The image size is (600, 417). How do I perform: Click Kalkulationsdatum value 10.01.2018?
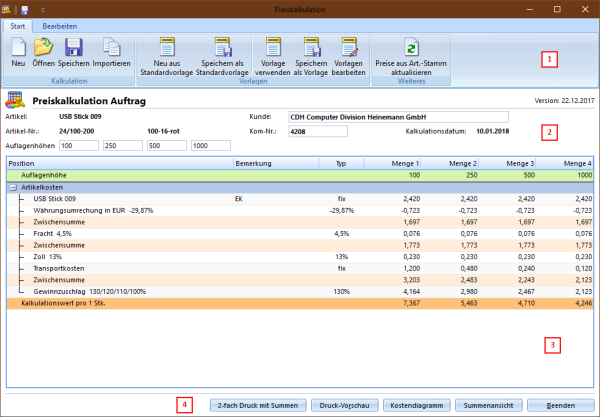[x=492, y=131]
